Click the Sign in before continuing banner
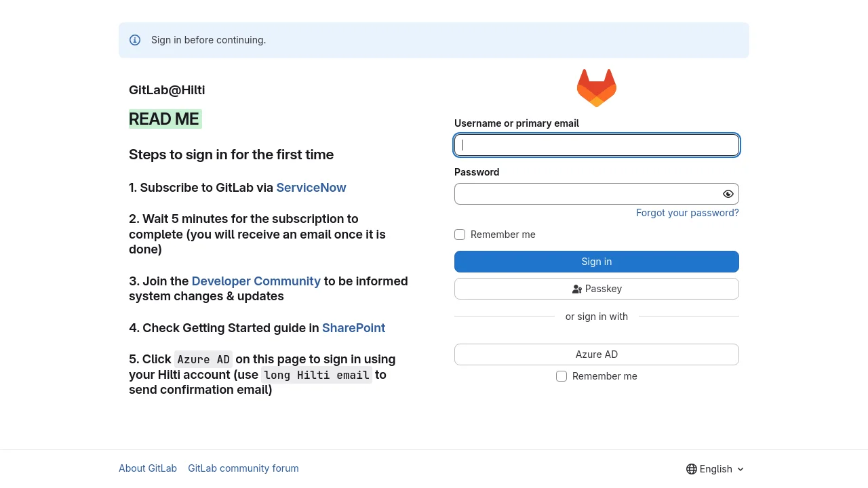868x488 pixels. 434,40
